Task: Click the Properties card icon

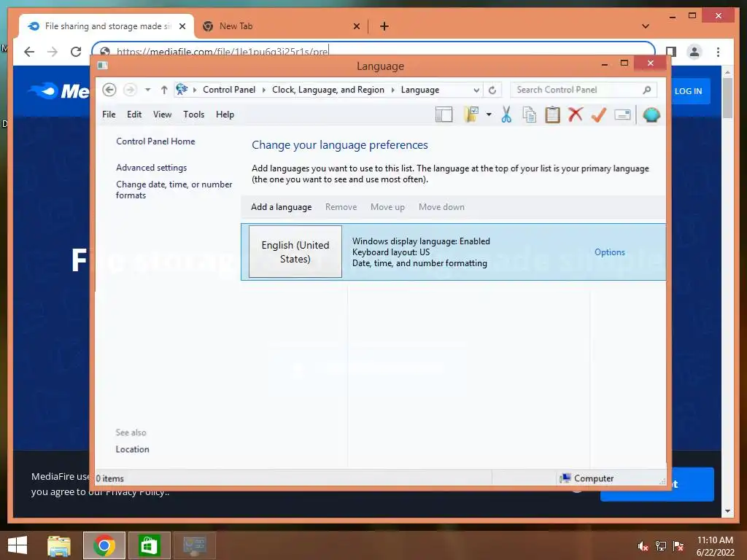Action: (x=622, y=114)
